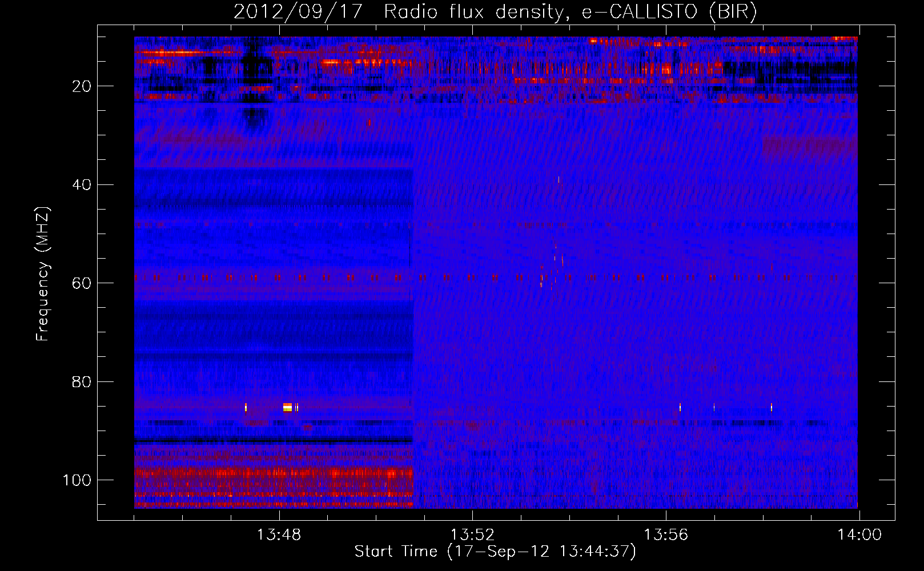
Task: Click the plot title '2012/09/17 Radio flux density, e-CALLISTO (BIR)'
Action: [495, 12]
